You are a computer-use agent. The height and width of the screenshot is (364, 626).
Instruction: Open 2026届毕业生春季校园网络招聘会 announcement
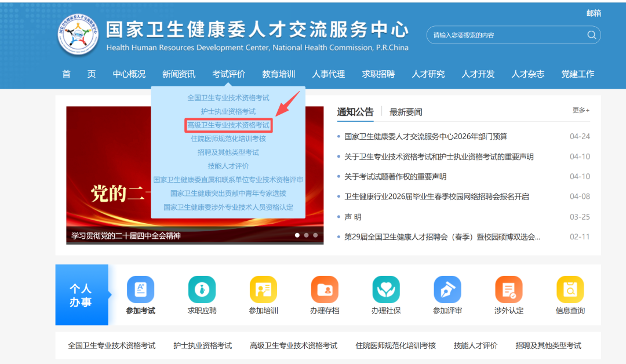(x=436, y=196)
